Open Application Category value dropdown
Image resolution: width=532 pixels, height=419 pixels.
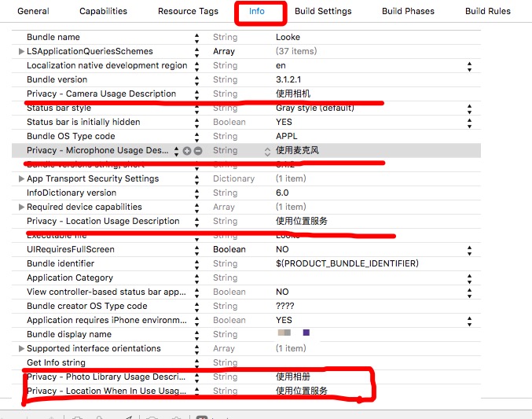(470, 277)
